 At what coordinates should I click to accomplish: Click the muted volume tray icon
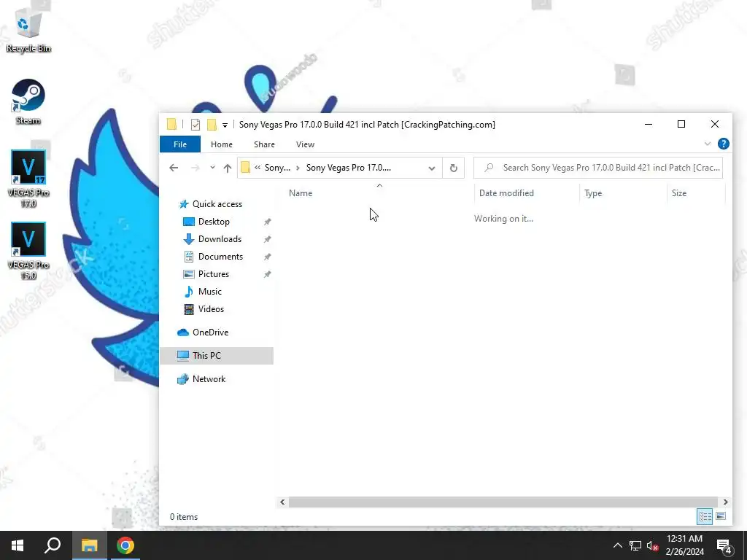pos(653,545)
